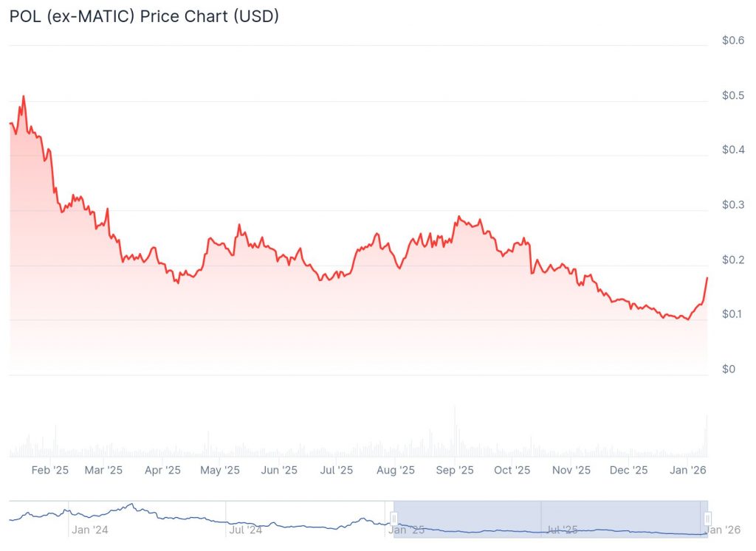Click the tallest volume bar near Sep '25
The width and height of the screenshot is (756, 551).
pos(455,432)
